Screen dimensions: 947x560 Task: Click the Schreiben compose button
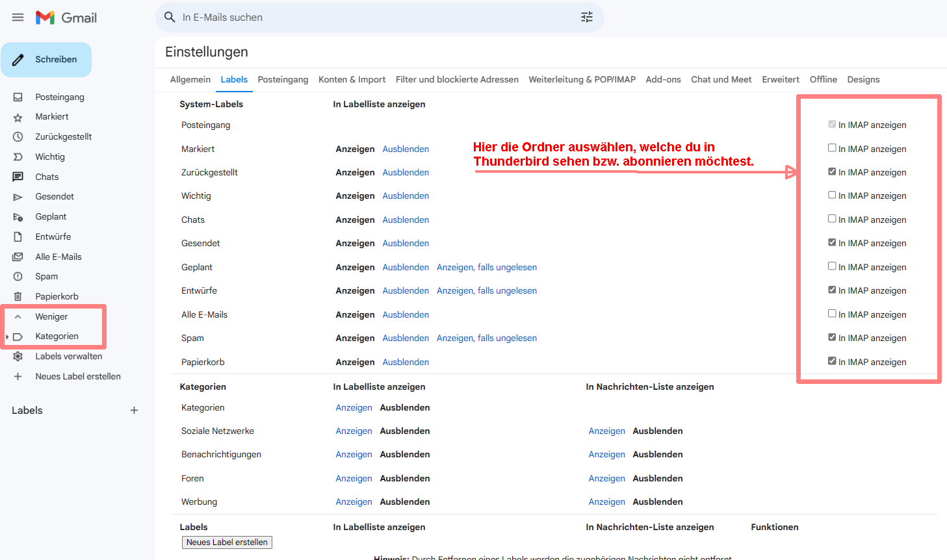click(x=46, y=60)
